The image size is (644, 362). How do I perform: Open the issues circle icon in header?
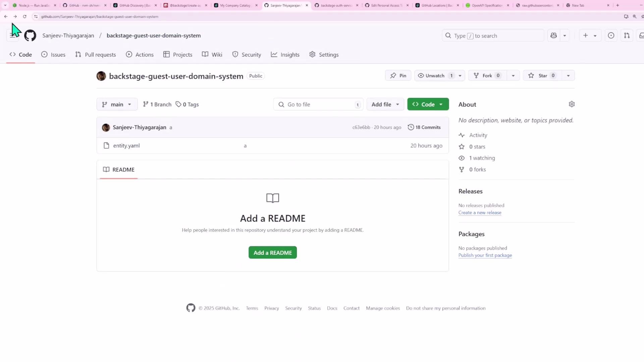click(x=611, y=36)
